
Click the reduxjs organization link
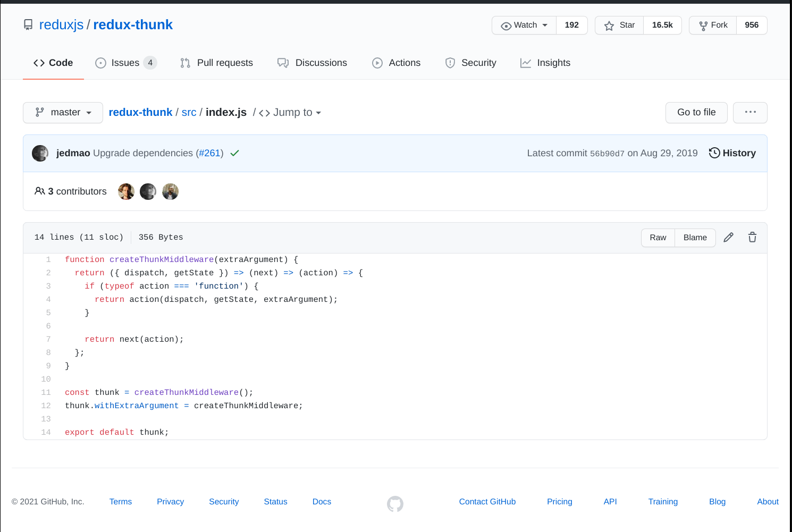pyautogui.click(x=61, y=25)
